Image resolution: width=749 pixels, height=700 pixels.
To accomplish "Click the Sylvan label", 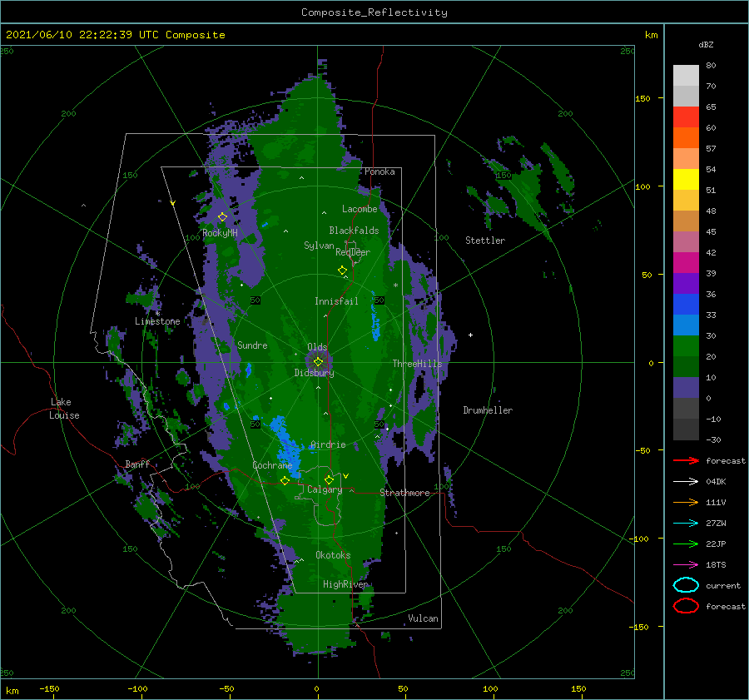I will (319, 246).
